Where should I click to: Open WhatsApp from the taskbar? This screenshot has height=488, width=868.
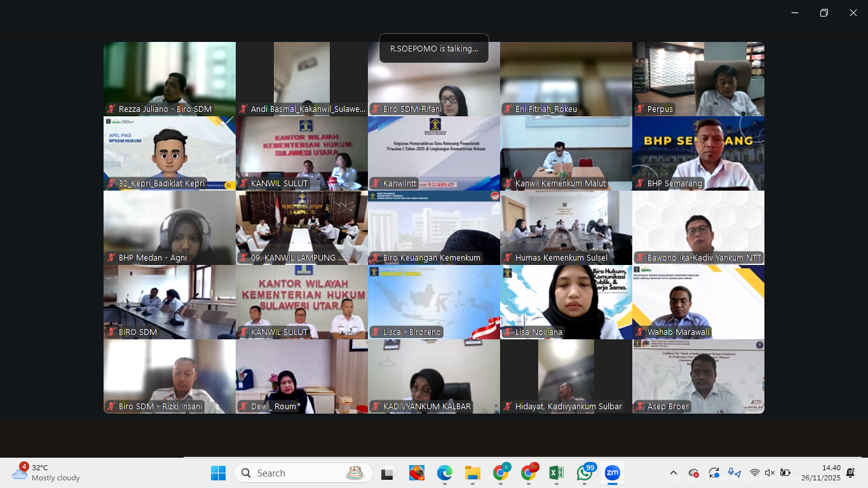(x=585, y=473)
